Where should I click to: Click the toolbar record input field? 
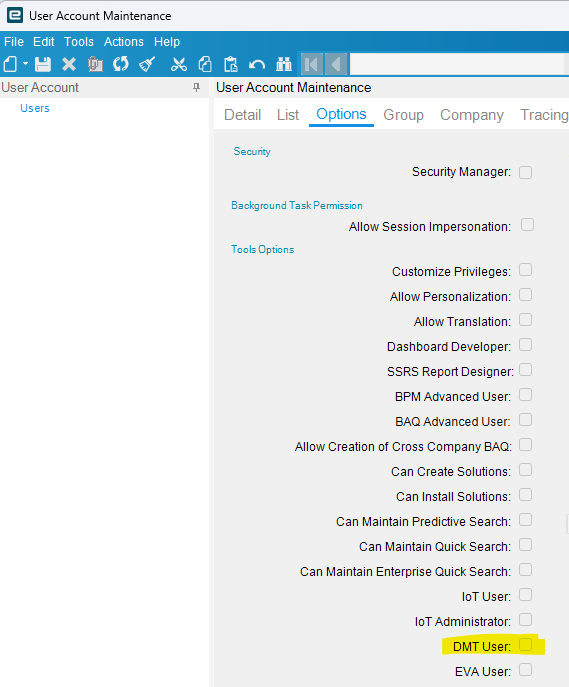(x=456, y=64)
